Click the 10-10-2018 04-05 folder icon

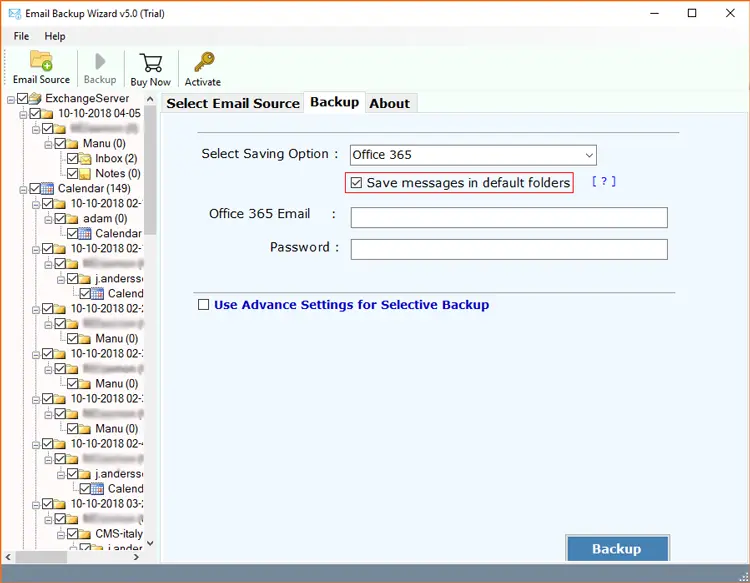47,114
